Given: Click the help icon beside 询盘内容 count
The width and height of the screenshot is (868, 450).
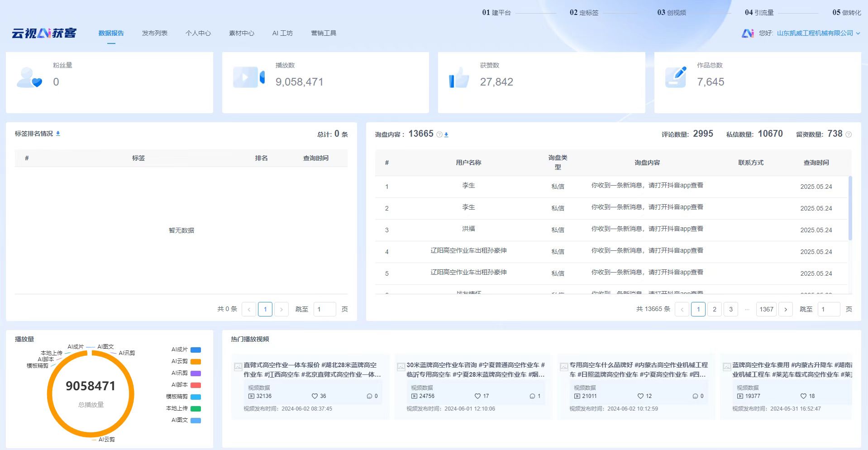Looking at the screenshot, I should [439, 134].
